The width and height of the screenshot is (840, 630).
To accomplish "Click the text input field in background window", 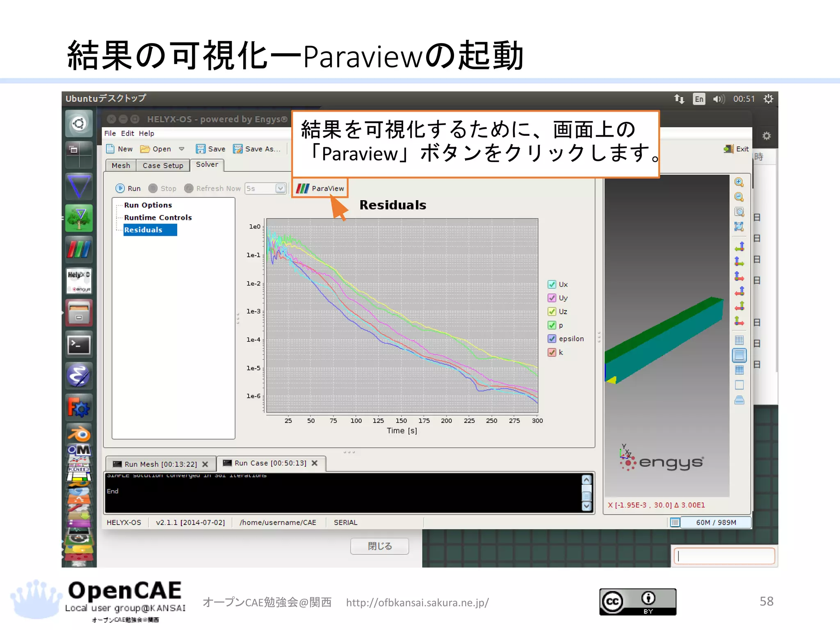I will (x=724, y=556).
